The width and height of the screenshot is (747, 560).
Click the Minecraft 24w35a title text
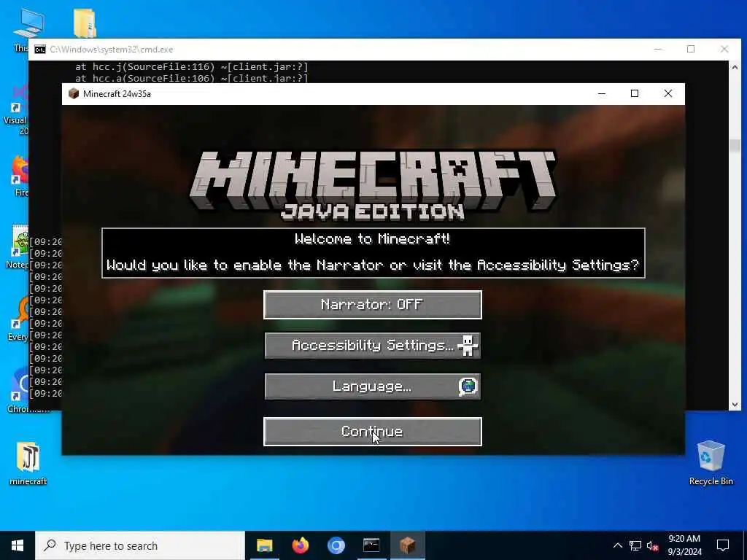[117, 94]
